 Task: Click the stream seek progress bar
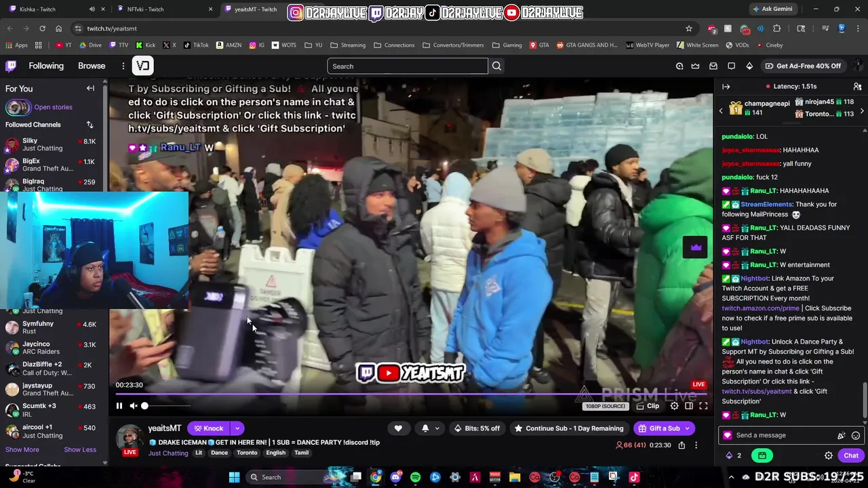pyautogui.click(x=411, y=394)
